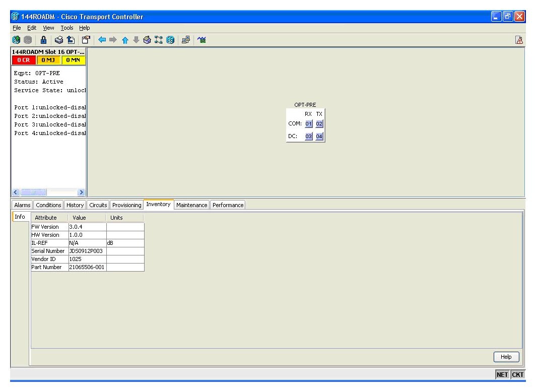Open the View menu
The image size is (536, 392).
48,28
